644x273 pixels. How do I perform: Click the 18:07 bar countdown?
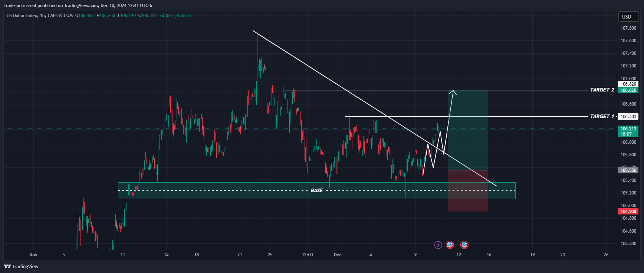pos(626,134)
